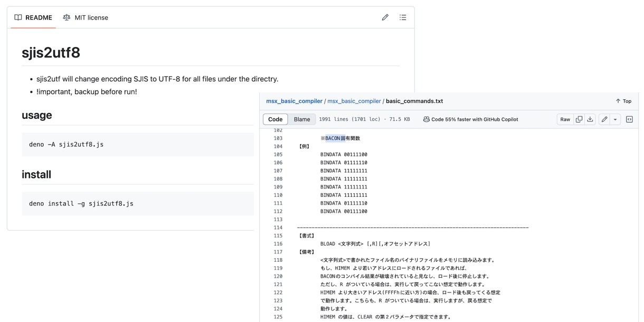
Task: Select line number 116
Action: (278, 244)
